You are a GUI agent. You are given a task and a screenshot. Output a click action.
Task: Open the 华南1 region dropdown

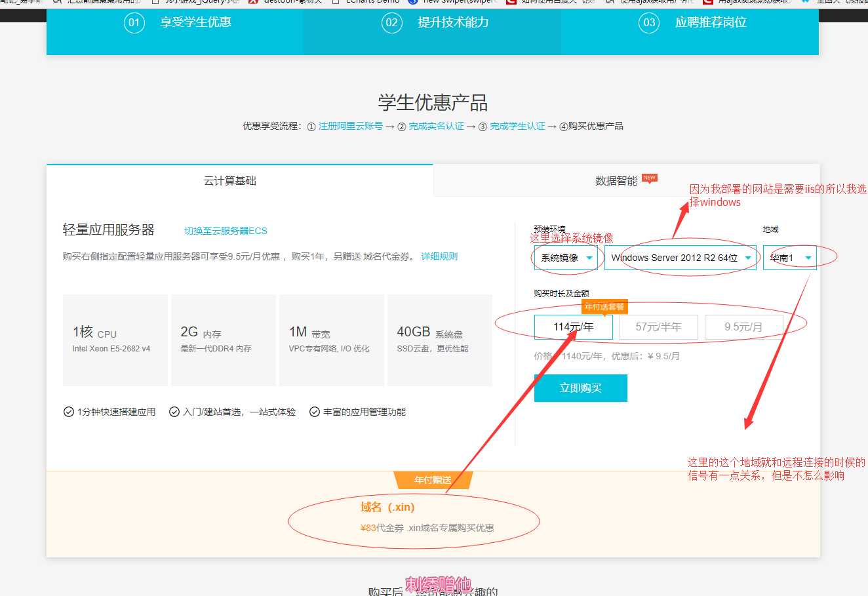790,258
